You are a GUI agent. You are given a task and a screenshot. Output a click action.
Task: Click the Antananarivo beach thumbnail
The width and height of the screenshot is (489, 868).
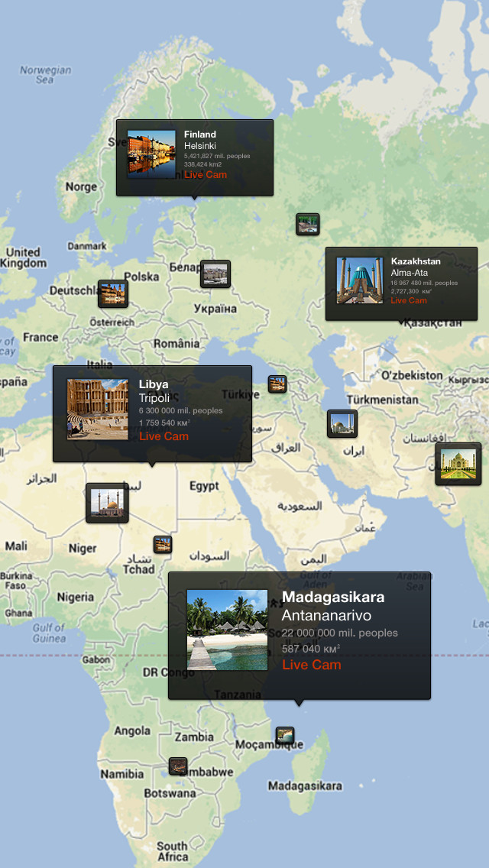pos(227,630)
